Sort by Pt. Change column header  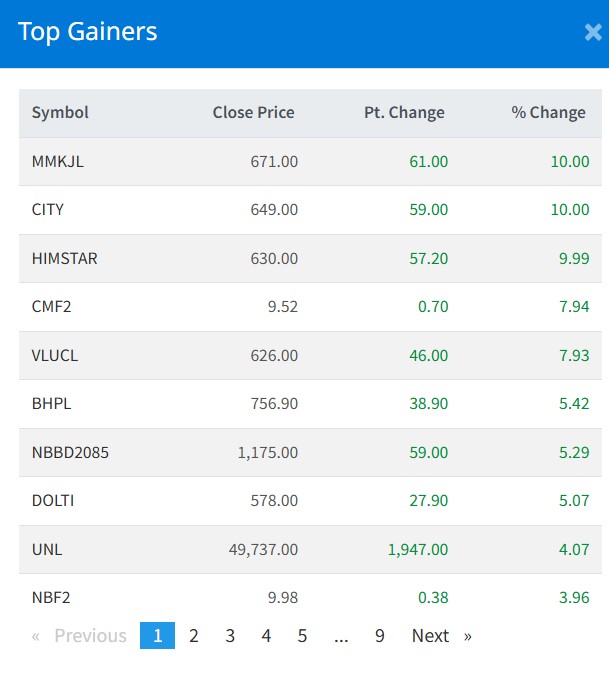coord(404,112)
